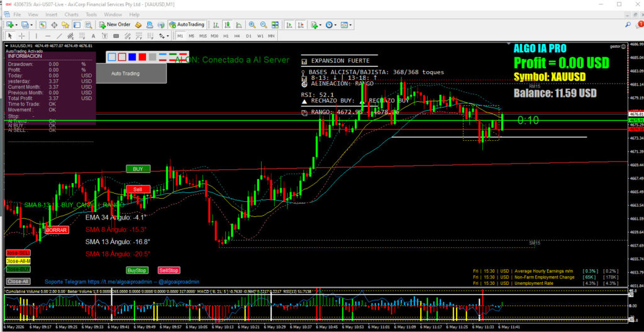This screenshot has width=644, height=332.
Task: Open the Profiles toolbar icon
Action: (25, 25)
